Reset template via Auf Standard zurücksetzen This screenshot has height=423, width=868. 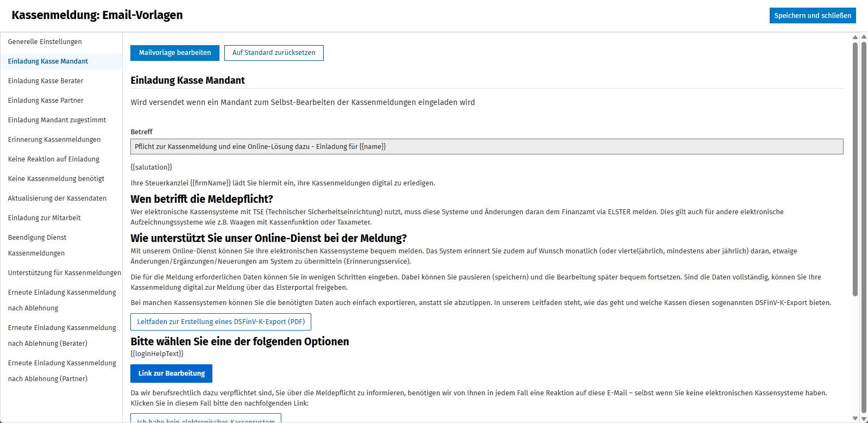pyautogui.click(x=274, y=53)
